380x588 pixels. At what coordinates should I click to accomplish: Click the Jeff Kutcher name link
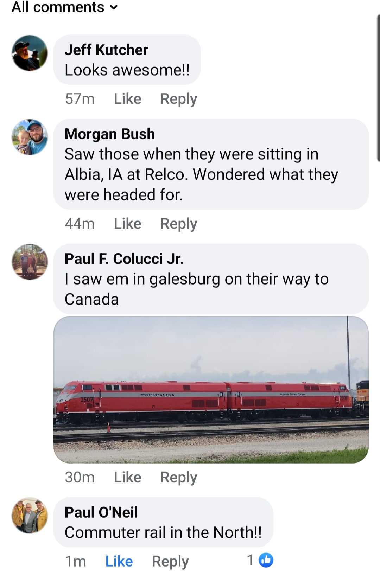pyautogui.click(x=106, y=50)
